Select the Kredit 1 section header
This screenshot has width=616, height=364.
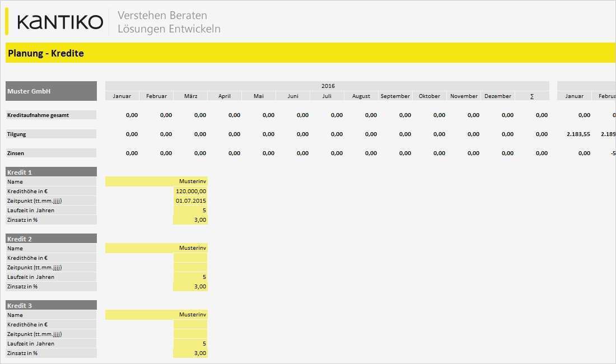51,172
